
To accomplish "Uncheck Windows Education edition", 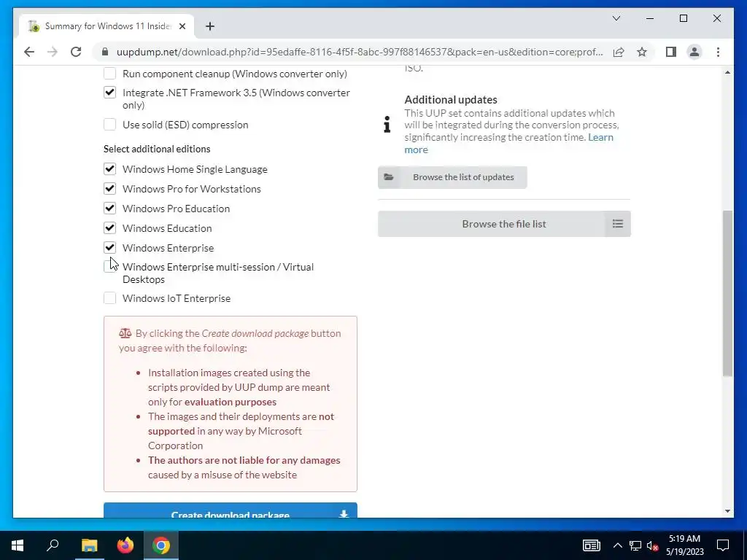I will (x=109, y=228).
